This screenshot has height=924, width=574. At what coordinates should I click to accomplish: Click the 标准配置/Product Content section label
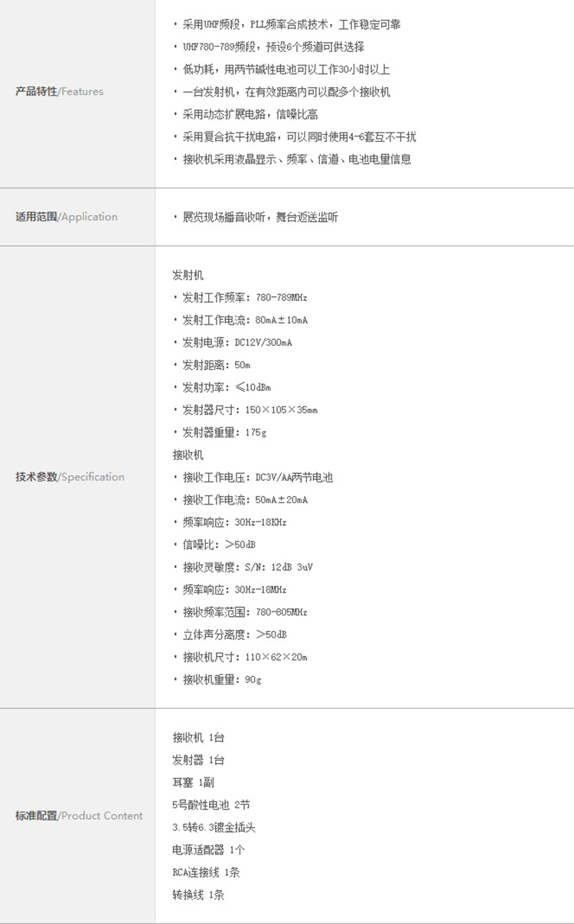tap(79, 815)
